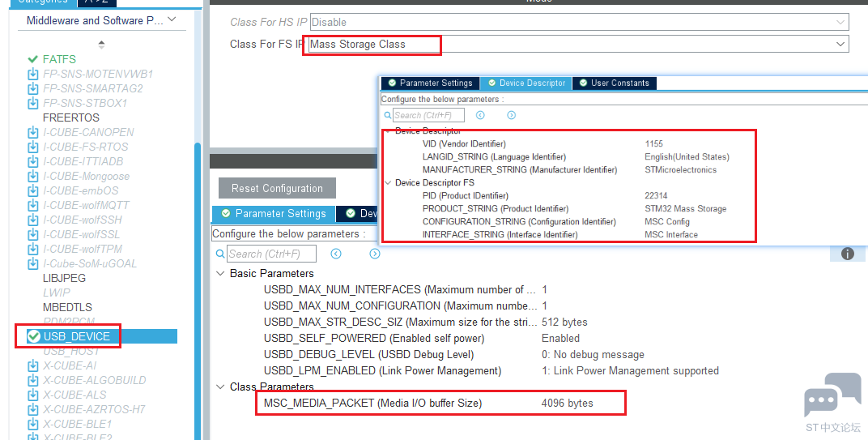Click download icon beside X-CUBE-ALS
This screenshot has height=440, width=868.
[x=32, y=395]
